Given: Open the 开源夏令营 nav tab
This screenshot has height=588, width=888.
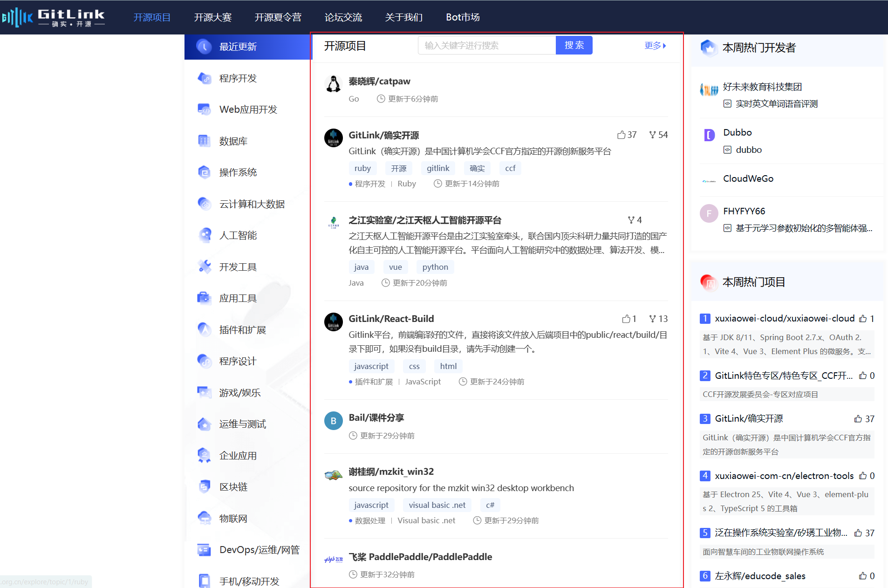Looking at the screenshot, I should [x=278, y=17].
